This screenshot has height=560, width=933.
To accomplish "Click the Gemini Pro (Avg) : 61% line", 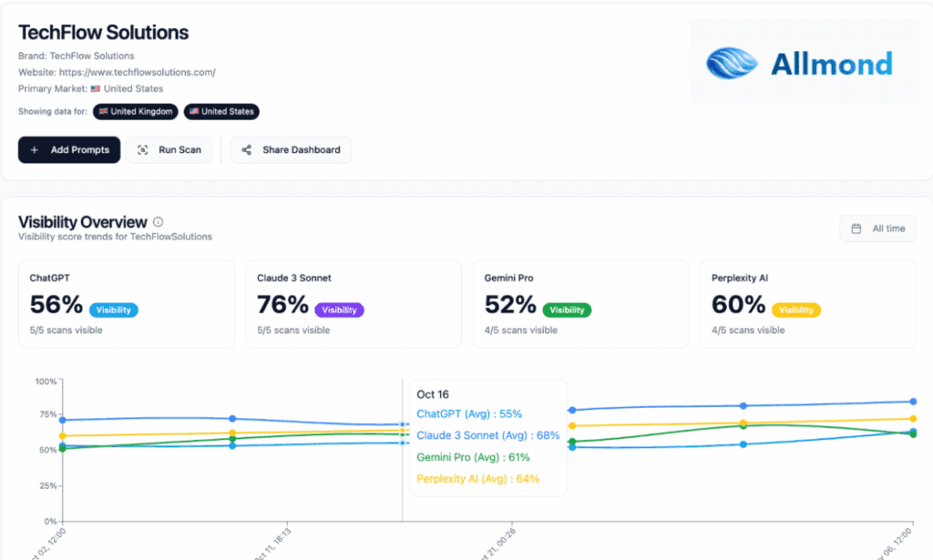I will (473, 457).
